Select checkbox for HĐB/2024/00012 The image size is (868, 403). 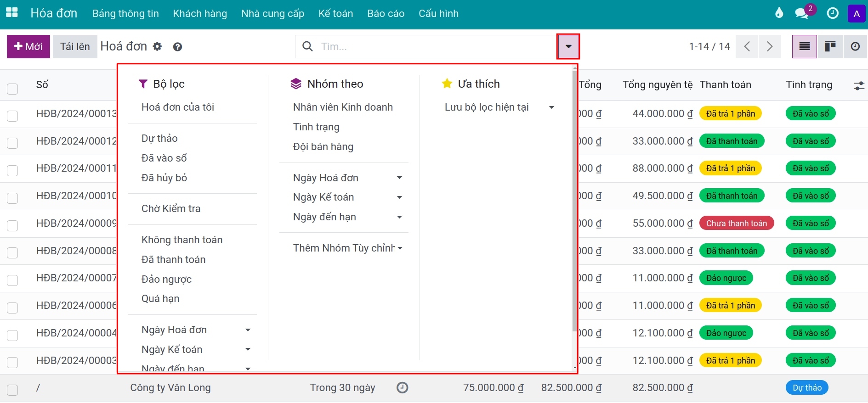(x=12, y=143)
